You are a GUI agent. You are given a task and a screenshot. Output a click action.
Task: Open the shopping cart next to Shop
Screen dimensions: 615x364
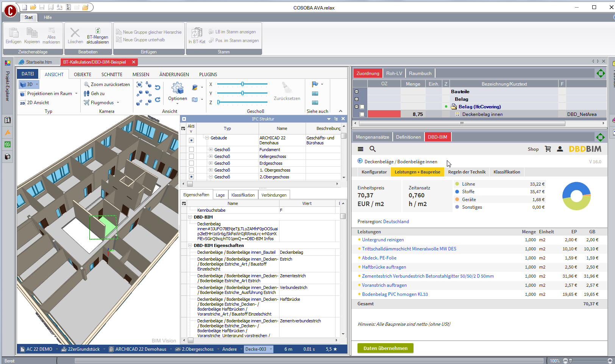point(548,149)
